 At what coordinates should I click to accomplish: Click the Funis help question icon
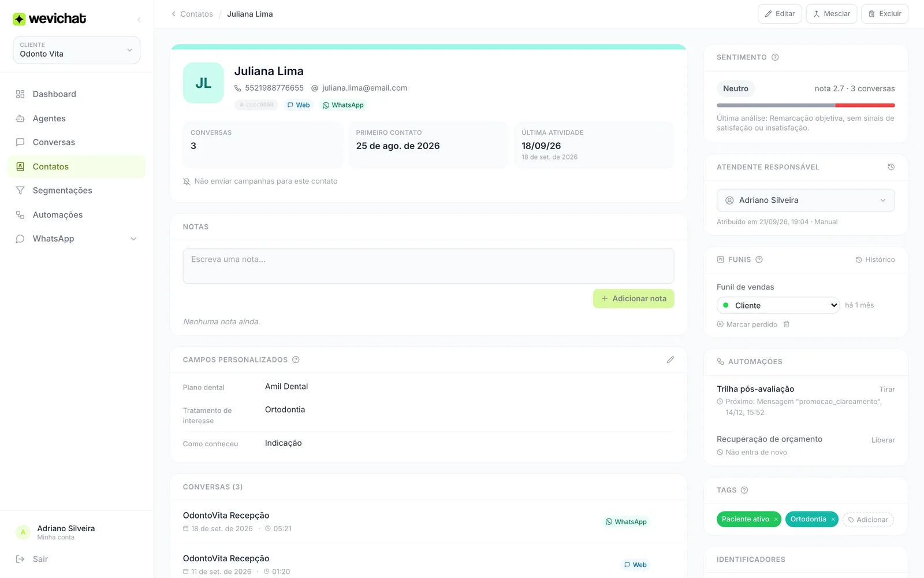point(759,260)
